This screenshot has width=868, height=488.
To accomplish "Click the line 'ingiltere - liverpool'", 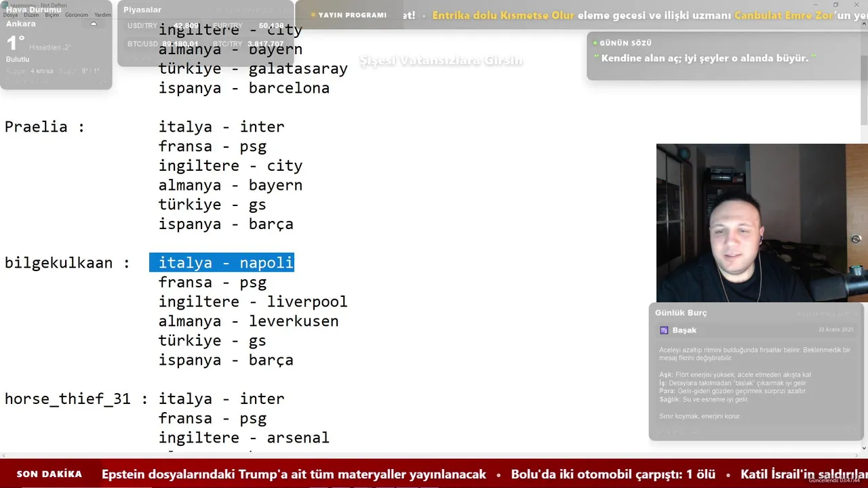I will point(253,302).
